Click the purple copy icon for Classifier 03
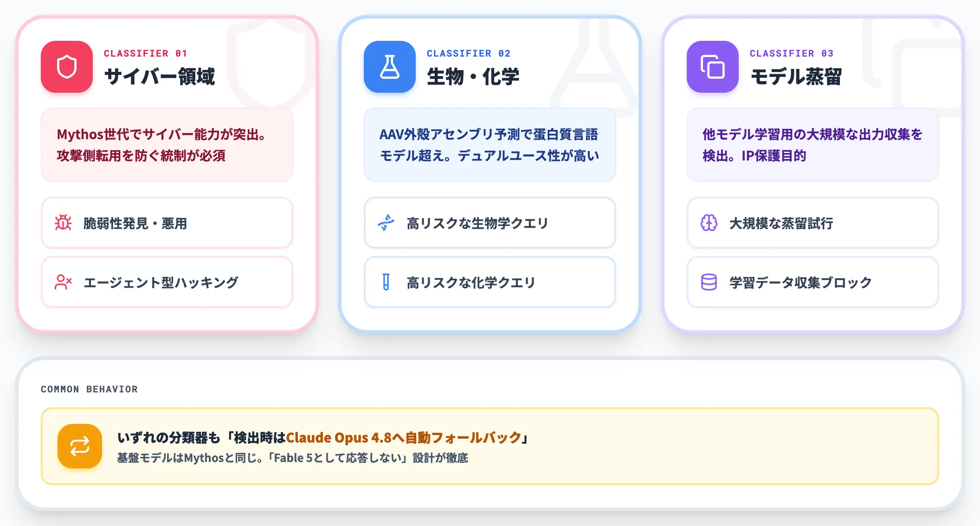The height and width of the screenshot is (526, 980). [713, 67]
